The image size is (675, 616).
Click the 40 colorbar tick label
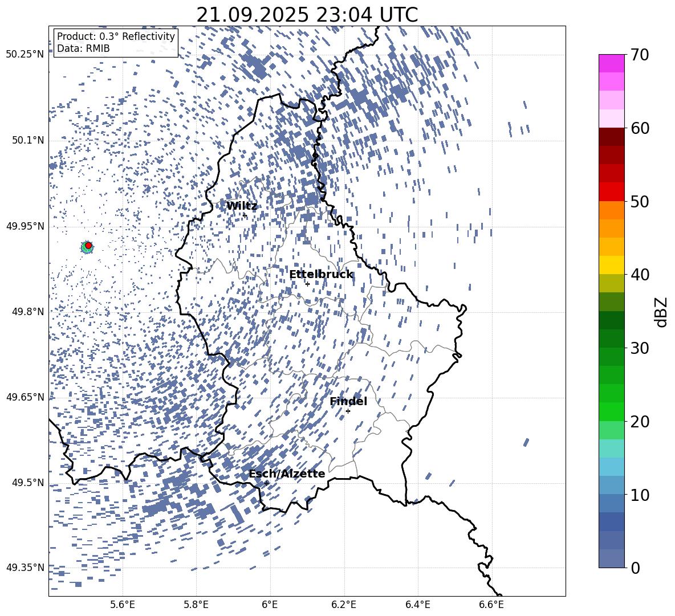639,275
